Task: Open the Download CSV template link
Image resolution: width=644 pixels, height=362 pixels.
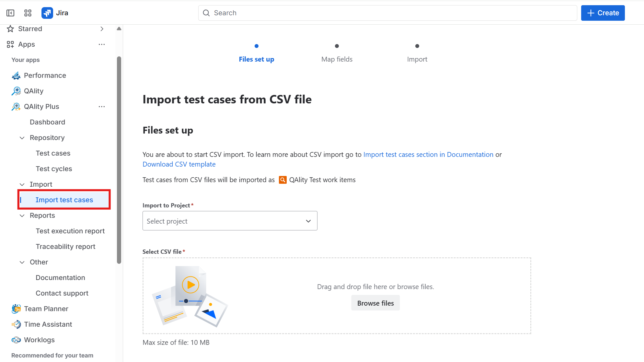Action: point(179,164)
